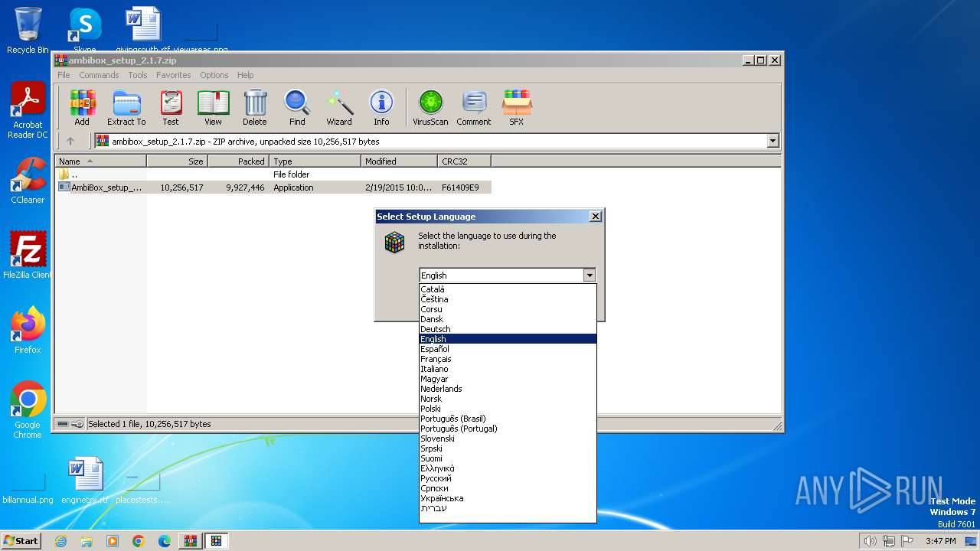Choose Deutsch in the language list
The height and width of the screenshot is (551, 980).
[x=508, y=329]
